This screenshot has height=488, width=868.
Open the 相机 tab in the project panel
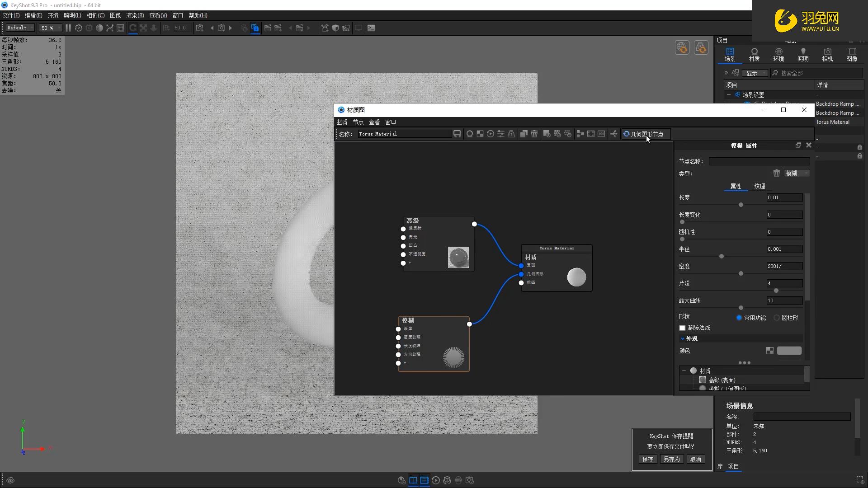point(827,54)
